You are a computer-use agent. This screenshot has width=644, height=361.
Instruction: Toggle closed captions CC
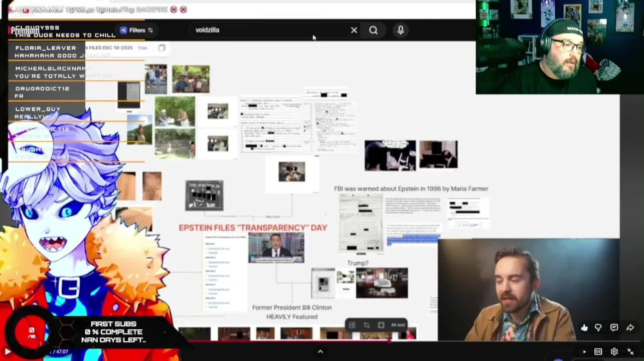pos(598,351)
